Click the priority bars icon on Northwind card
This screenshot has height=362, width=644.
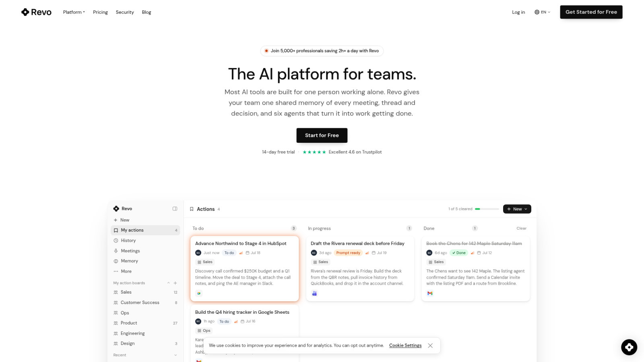[241, 253]
